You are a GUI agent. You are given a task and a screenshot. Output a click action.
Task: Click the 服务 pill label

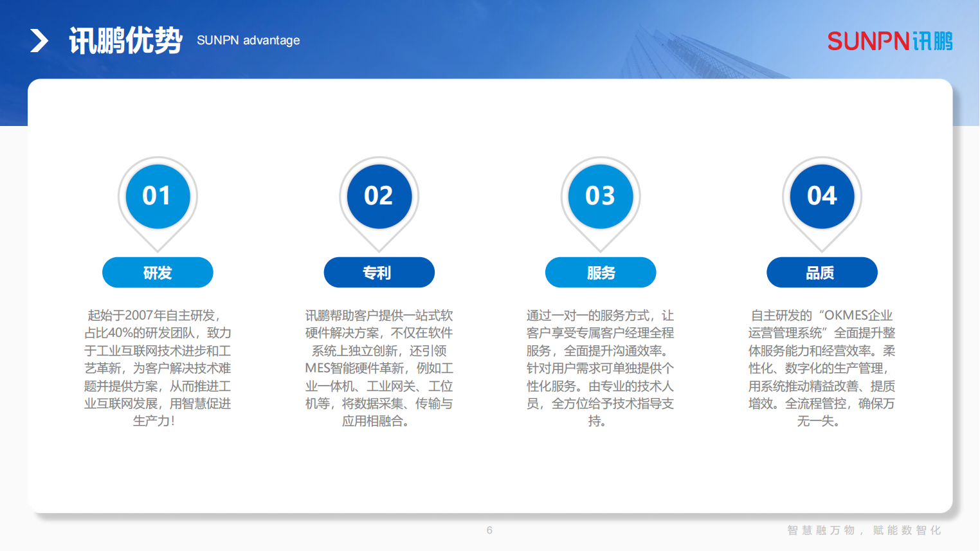tap(601, 273)
